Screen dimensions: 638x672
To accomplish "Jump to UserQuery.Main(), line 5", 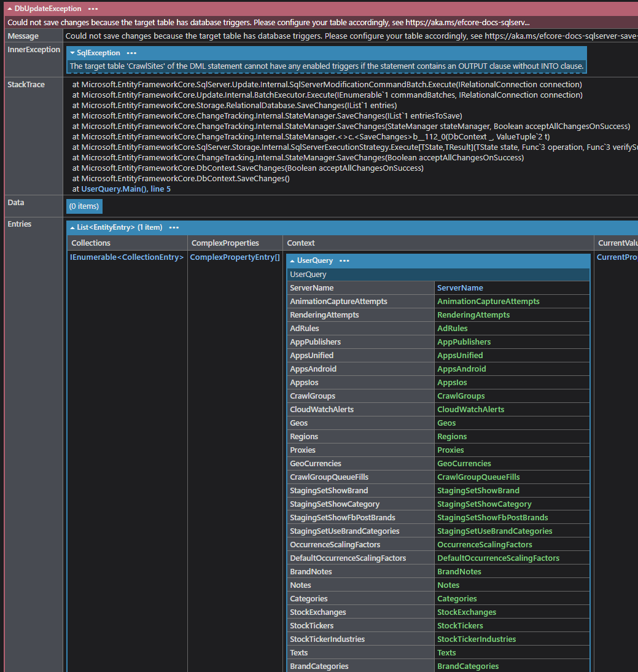I will coord(126,189).
